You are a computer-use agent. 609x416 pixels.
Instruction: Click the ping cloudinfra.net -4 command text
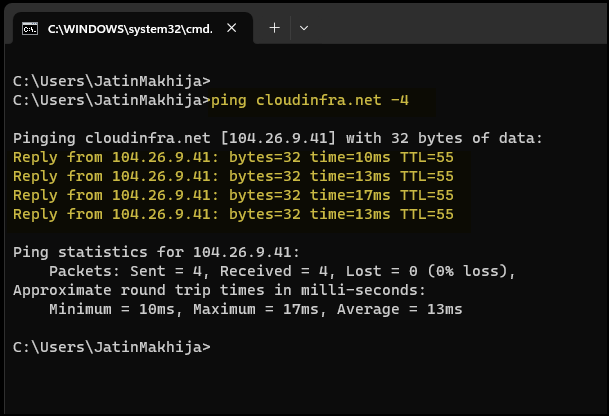310,101
